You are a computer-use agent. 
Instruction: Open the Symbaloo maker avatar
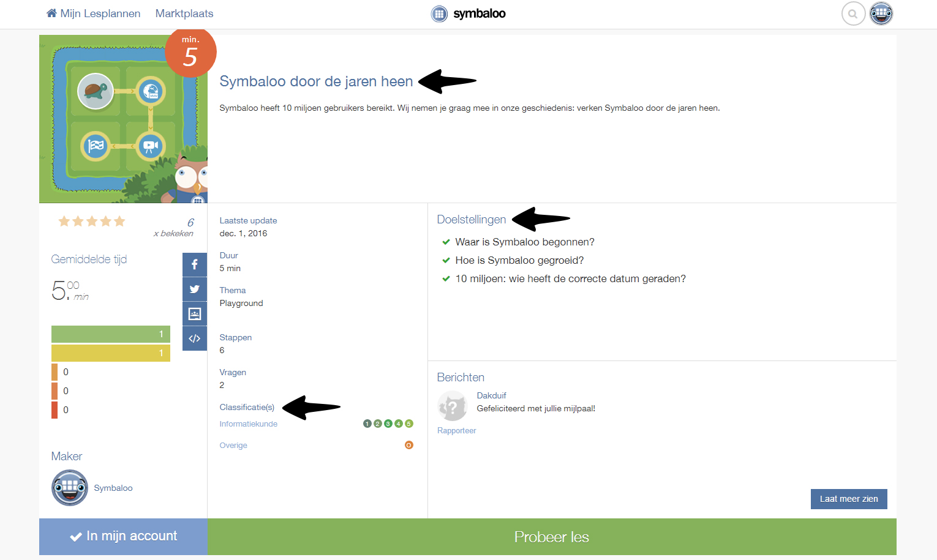pyautogui.click(x=70, y=488)
